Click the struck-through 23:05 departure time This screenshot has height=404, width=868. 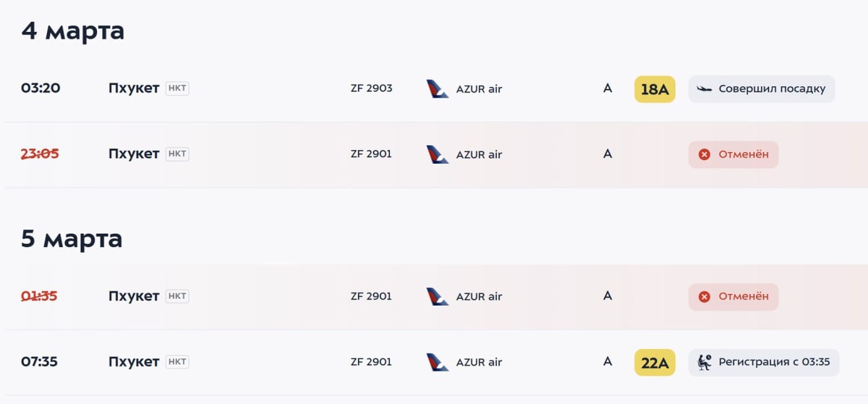pyautogui.click(x=40, y=153)
